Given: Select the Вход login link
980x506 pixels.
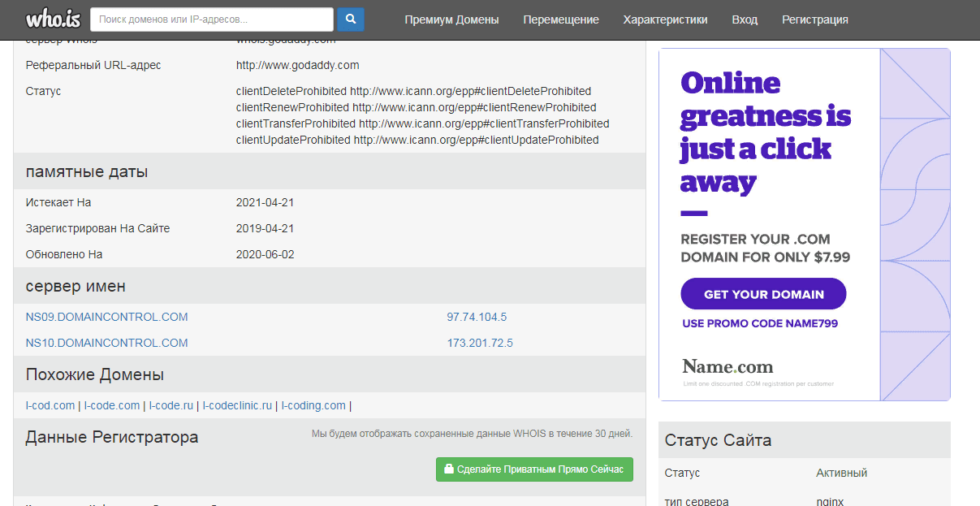Looking at the screenshot, I should [x=745, y=19].
